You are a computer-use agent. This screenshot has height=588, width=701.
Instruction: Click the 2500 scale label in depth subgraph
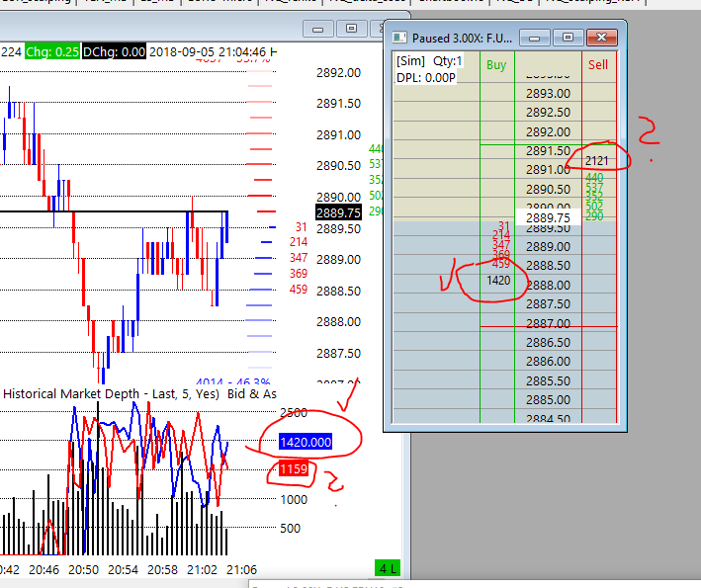[x=294, y=413]
